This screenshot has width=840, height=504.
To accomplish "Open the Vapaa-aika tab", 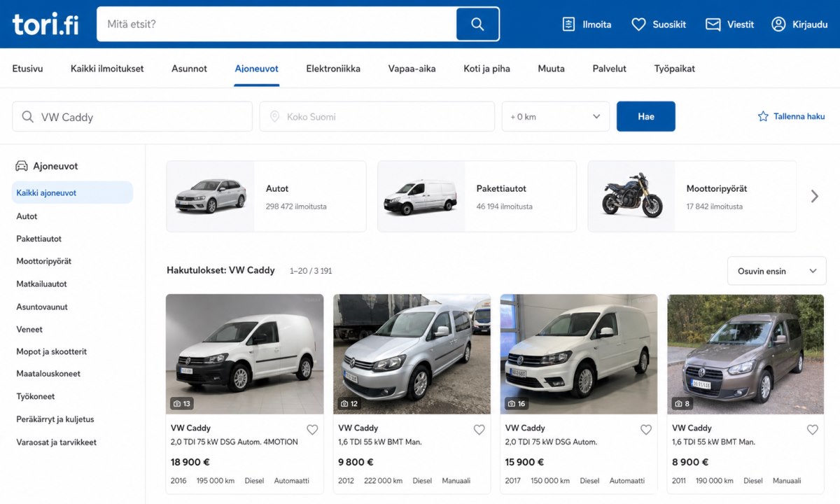I will coord(412,69).
